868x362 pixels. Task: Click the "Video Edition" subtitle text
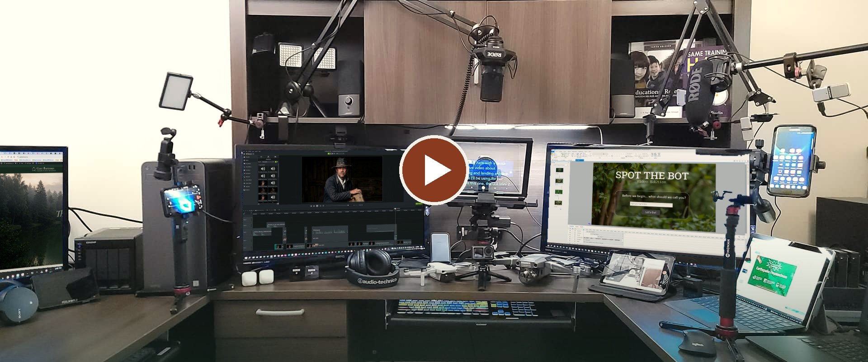[651, 182]
